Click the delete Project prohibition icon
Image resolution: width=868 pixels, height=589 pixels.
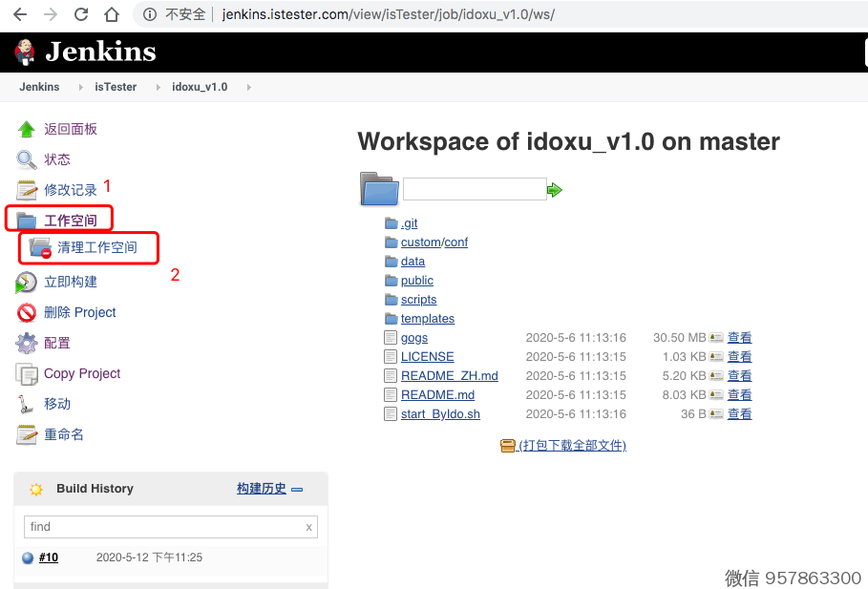pyautogui.click(x=27, y=312)
